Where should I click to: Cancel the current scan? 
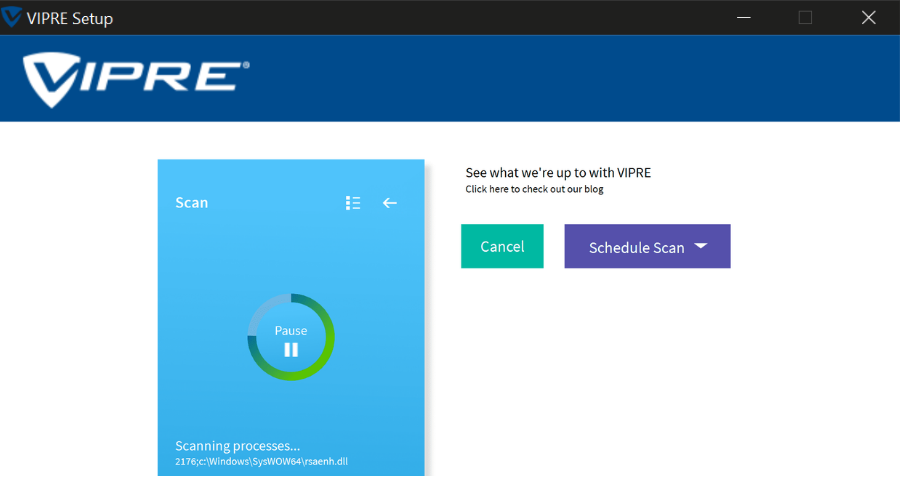click(502, 246)
